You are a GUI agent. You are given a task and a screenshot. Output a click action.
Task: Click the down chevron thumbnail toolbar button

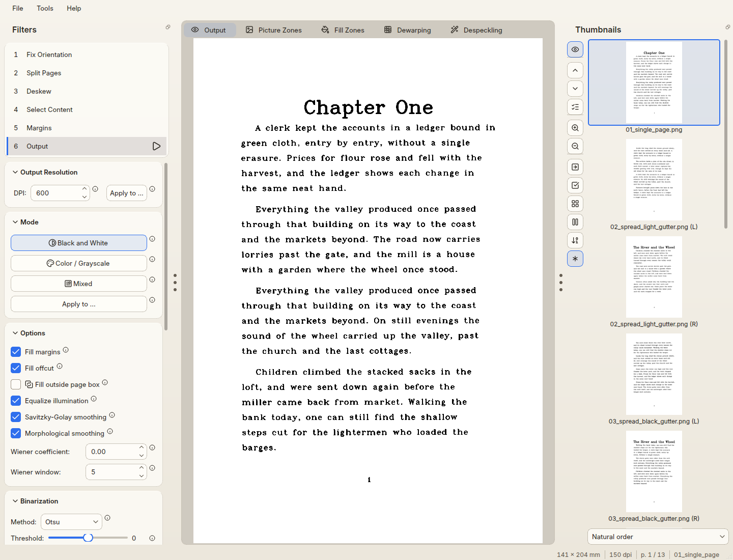[x=575, y=89]
